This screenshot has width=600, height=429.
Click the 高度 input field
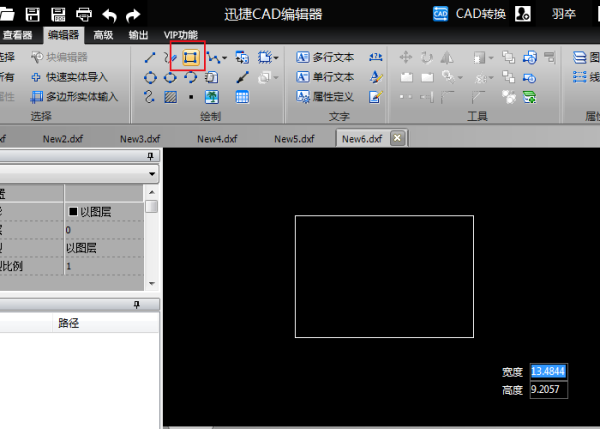tap(548, 390)
